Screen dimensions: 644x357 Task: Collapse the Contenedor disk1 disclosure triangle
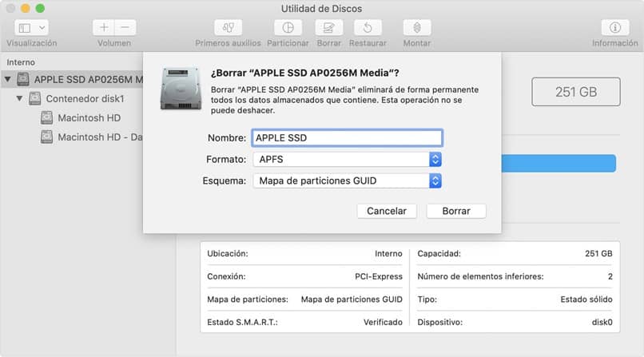coord(19,98)
